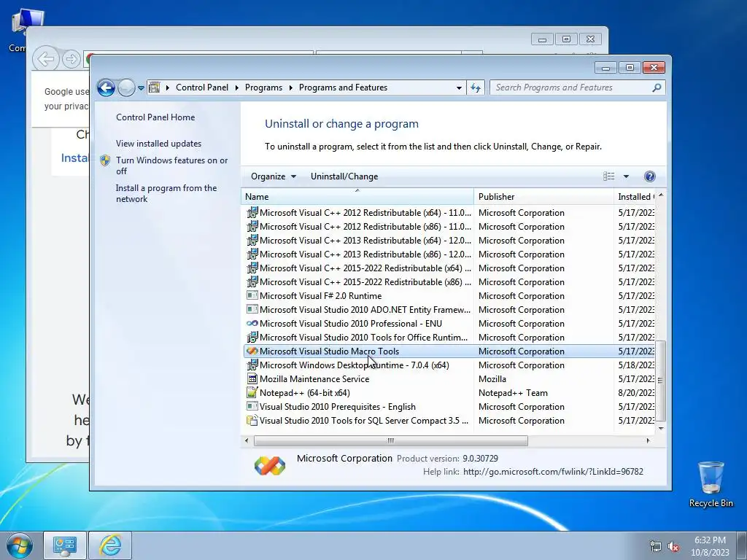Click the horizontal scrollbar left arrow
Viewport: 747px width, 560px height.
[247, 440]
